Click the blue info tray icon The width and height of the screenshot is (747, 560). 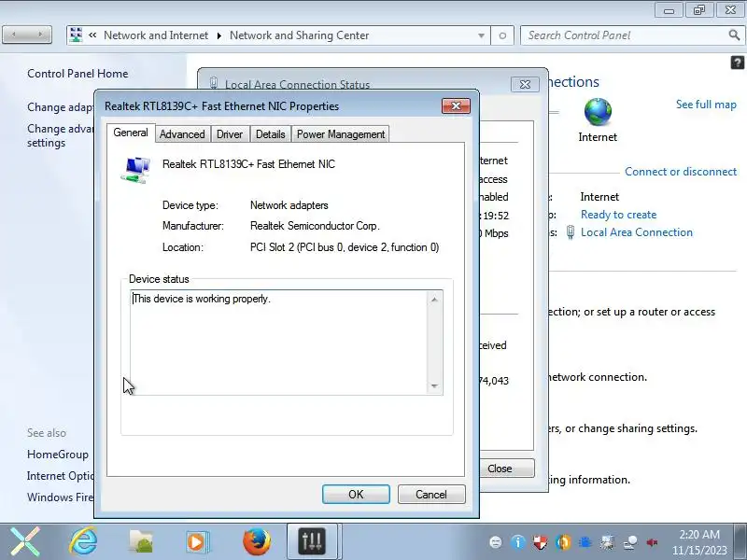click(x=518, y=542)
